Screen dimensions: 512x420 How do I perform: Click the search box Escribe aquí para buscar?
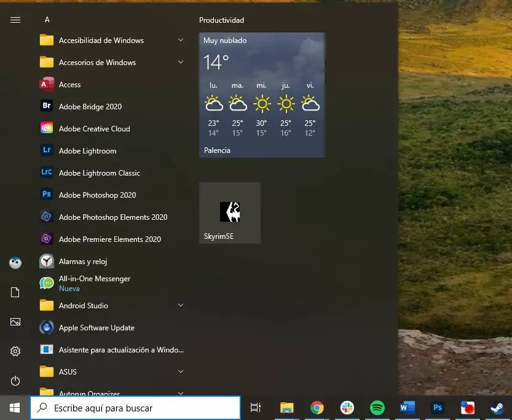[135, 408]
